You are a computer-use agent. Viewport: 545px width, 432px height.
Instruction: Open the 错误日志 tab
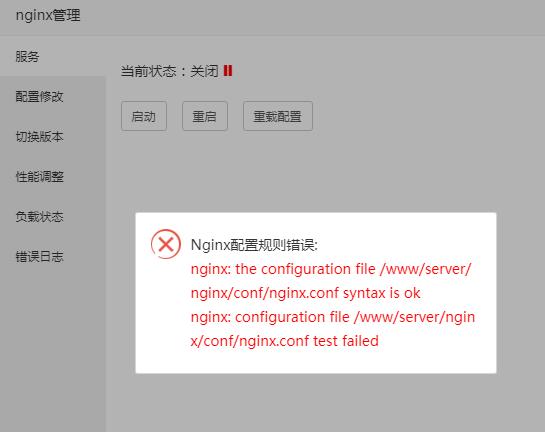click(52, 256)
